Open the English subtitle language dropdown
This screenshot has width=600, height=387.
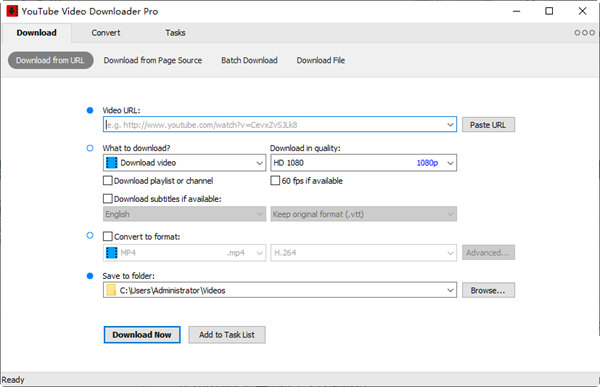point(184,214)
